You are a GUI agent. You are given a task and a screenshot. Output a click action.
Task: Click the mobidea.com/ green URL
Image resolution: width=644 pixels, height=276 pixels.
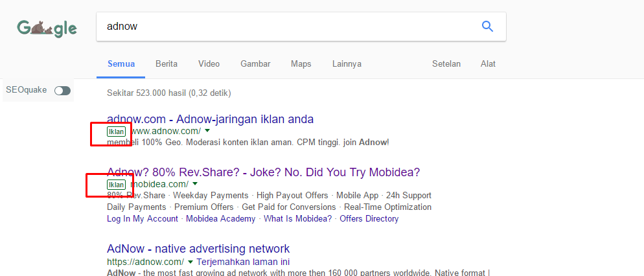click(x=159, y=184)
